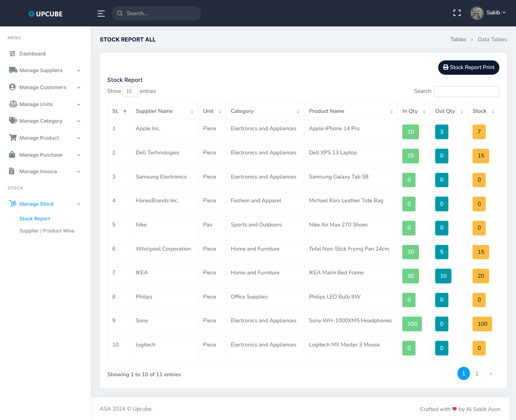Open Supplier / Product Wise report

point(47,231)
